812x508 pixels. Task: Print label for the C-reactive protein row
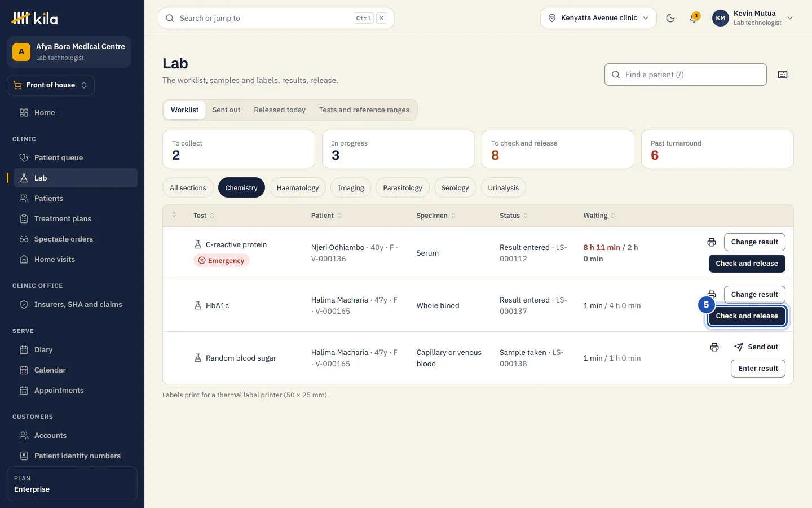(x=712, y=242)
